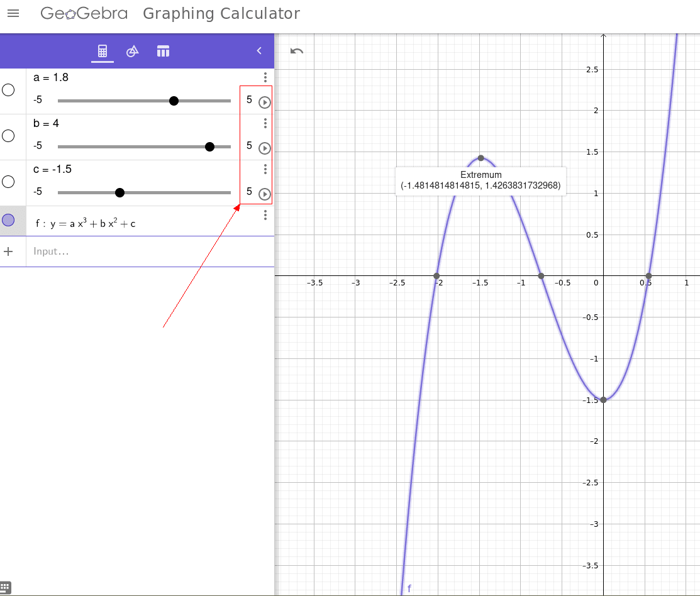Open the three-dot menu for function f
700x596 pixels.
(265, 215)
